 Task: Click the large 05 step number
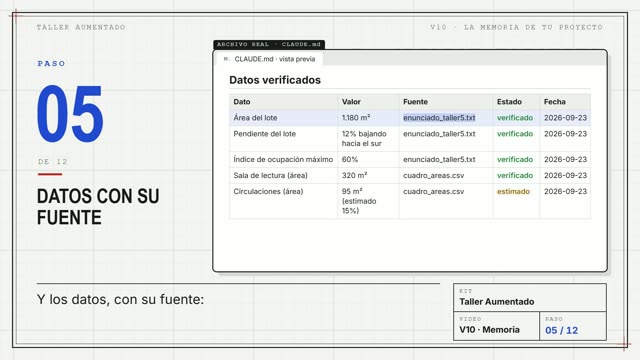tap(70, 113)
